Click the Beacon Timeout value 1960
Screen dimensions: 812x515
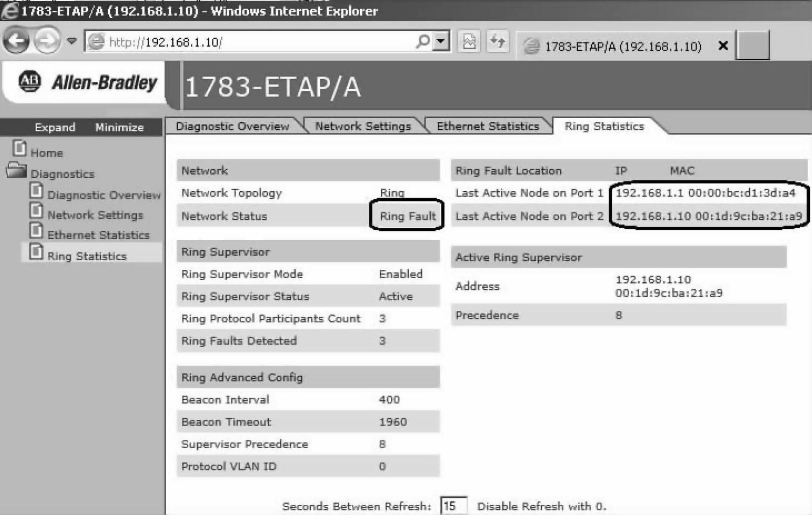[x=393, y=422]
